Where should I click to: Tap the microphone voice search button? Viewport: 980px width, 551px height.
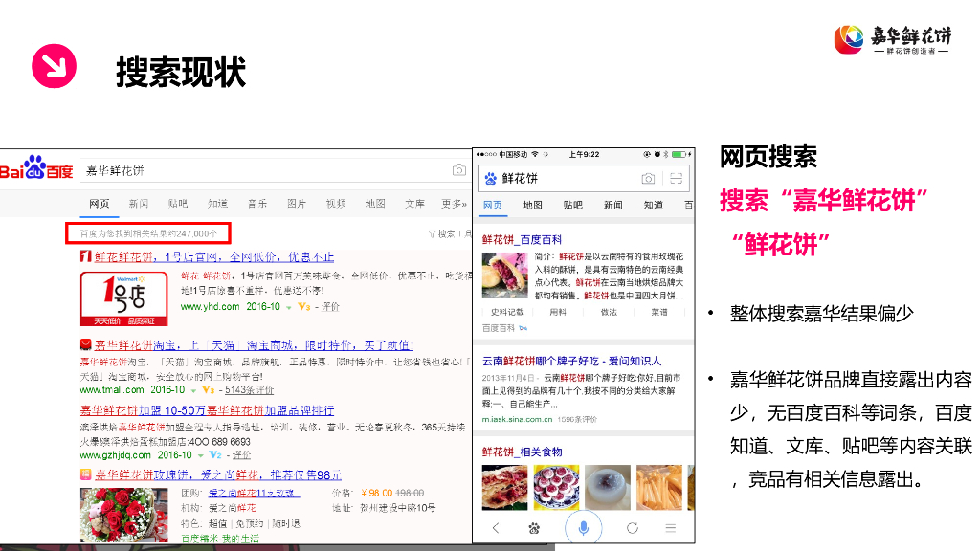pyautogui.click(x=583, y=528)
